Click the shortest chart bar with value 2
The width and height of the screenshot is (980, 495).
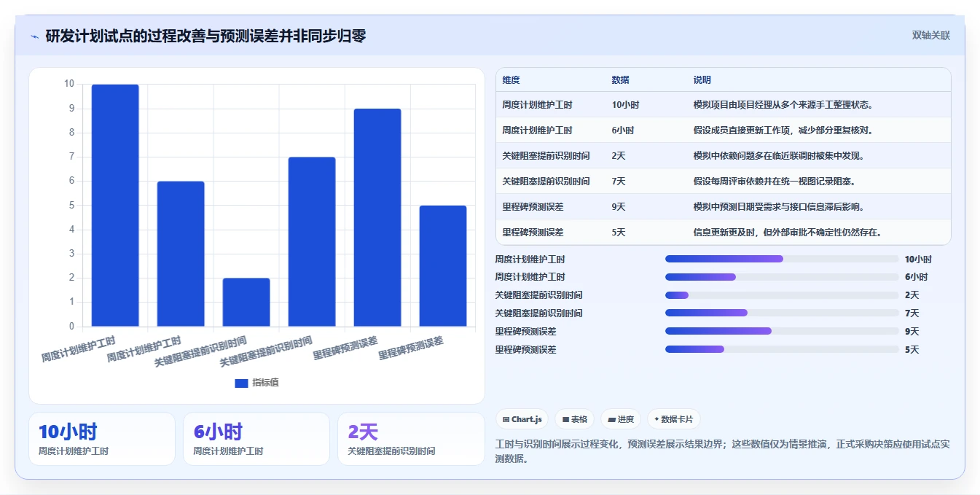coord(246,302)
